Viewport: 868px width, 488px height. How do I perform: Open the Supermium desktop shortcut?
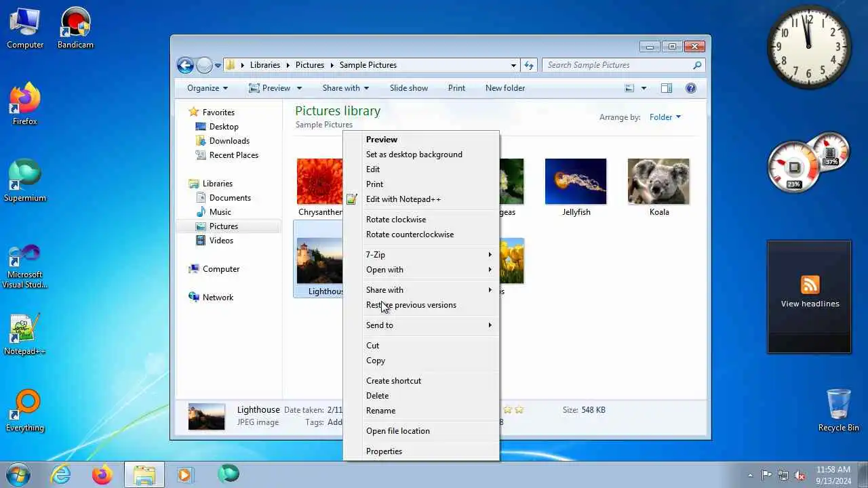coord(25,182)
